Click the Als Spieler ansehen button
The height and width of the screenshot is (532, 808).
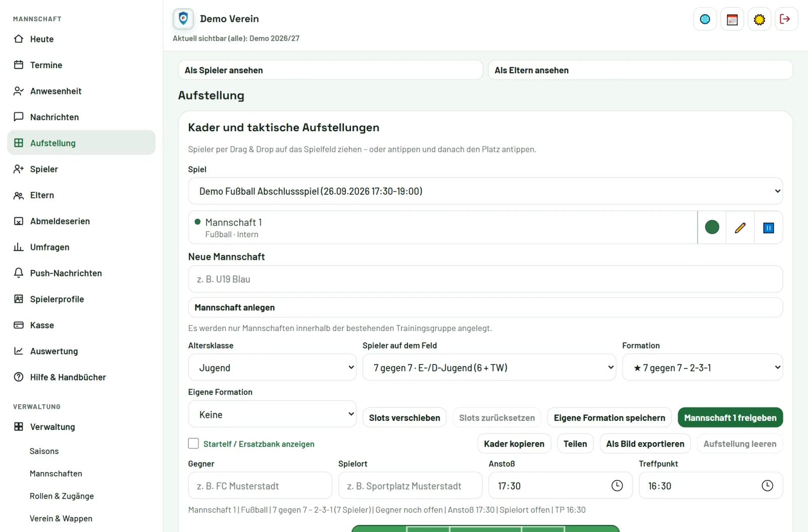pos(331,70)
